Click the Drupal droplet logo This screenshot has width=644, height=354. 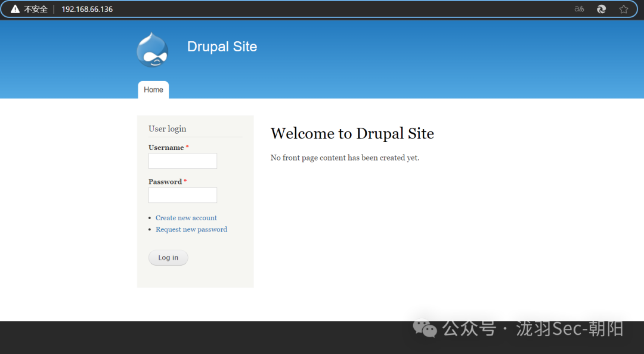(x=153, y=50)
